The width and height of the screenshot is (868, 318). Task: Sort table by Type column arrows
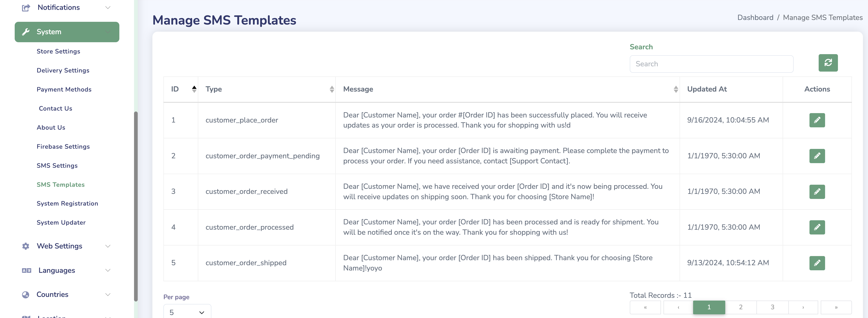tap(332, 89)
